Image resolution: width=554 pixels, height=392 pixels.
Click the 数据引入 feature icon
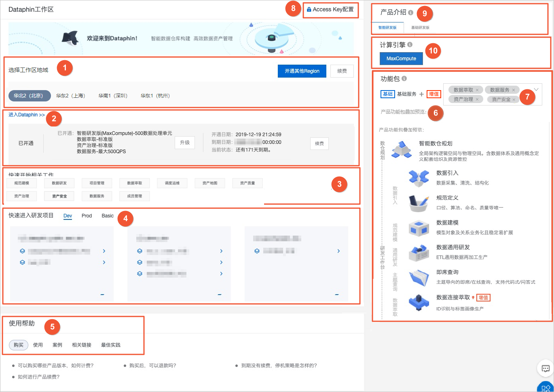[419, 177]
